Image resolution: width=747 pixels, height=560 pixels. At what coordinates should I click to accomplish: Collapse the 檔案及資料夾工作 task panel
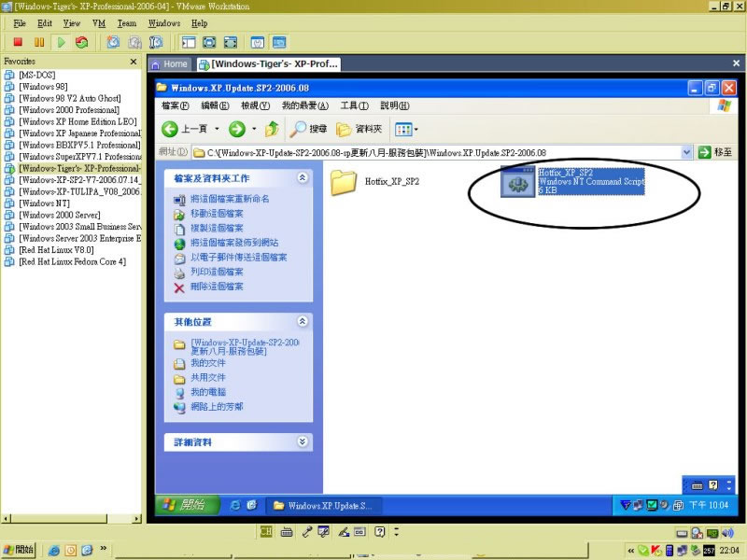point(302,177)
